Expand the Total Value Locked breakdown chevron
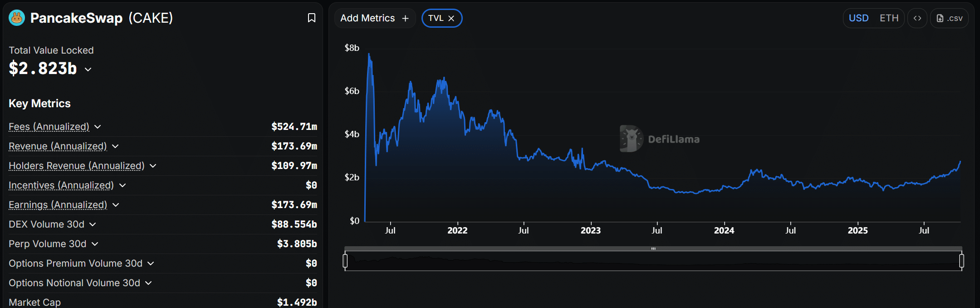The width and height of the screenshot is (980, 308). (88, 70)
